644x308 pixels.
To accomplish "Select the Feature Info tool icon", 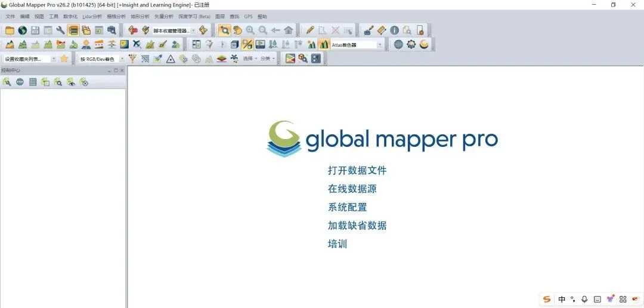I will click(x=394, y=30).
